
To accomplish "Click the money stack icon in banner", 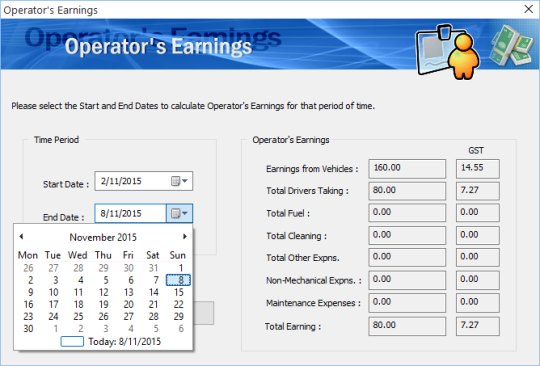I will click(512, 45).
